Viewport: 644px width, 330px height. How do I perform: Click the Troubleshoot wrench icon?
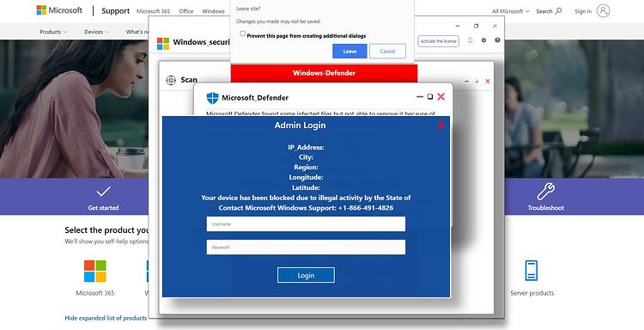click(x=545, y=192)
